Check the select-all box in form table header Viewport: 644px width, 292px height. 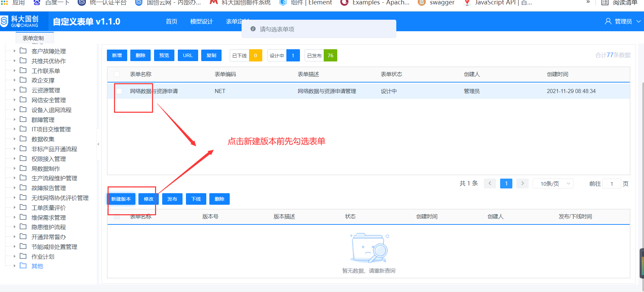coord(117,74)
